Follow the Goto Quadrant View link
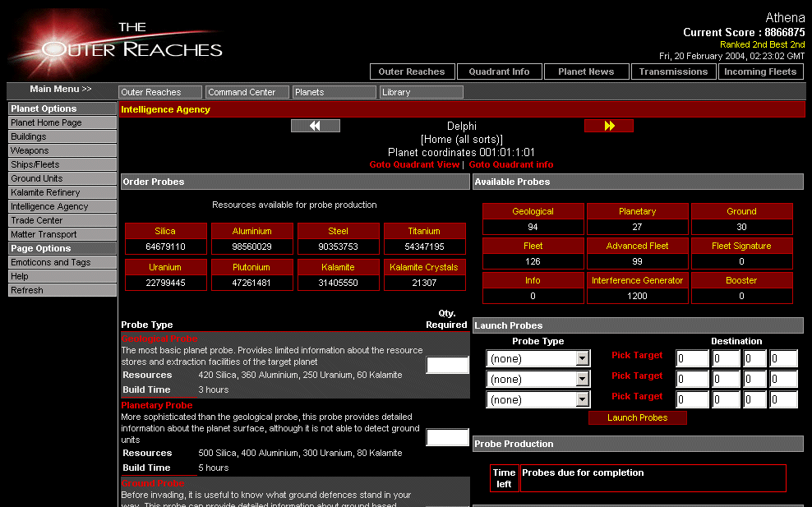Image resolution: width=812 pixels, height=507 pixels. point(414,164)
